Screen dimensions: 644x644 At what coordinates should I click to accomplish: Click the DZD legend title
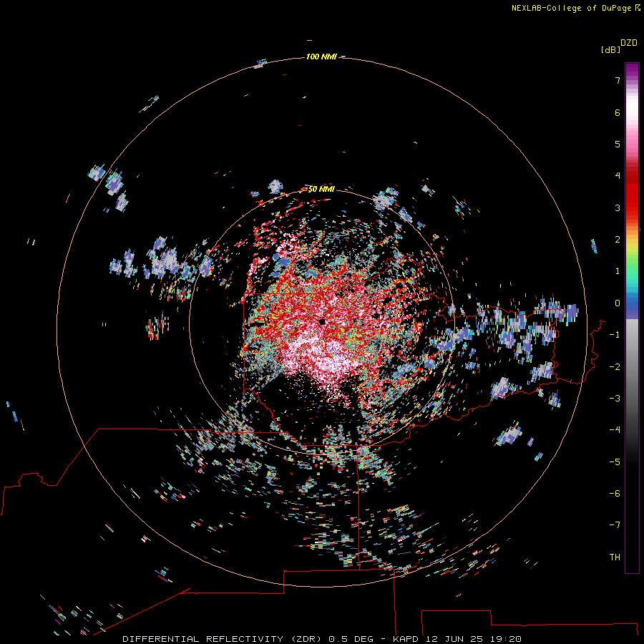click(629, 43)
